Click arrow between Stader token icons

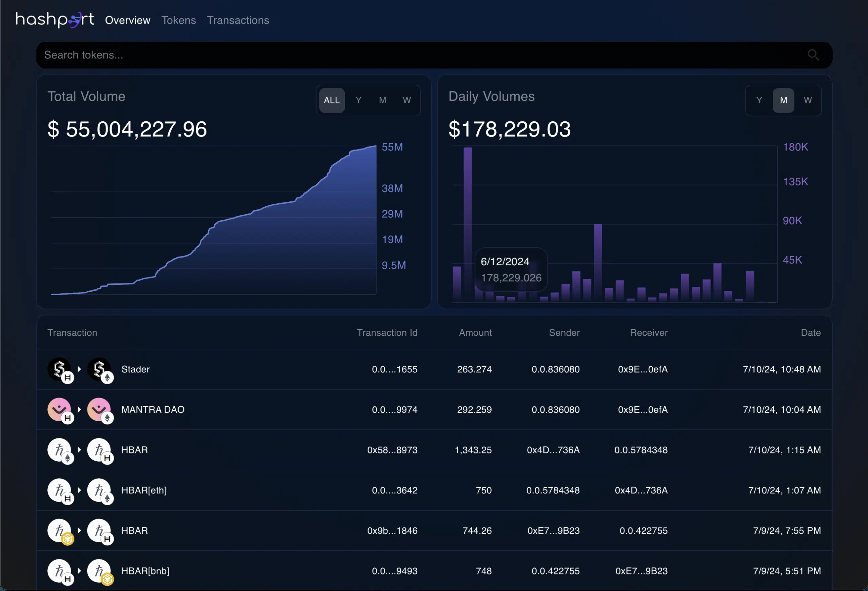79,369
